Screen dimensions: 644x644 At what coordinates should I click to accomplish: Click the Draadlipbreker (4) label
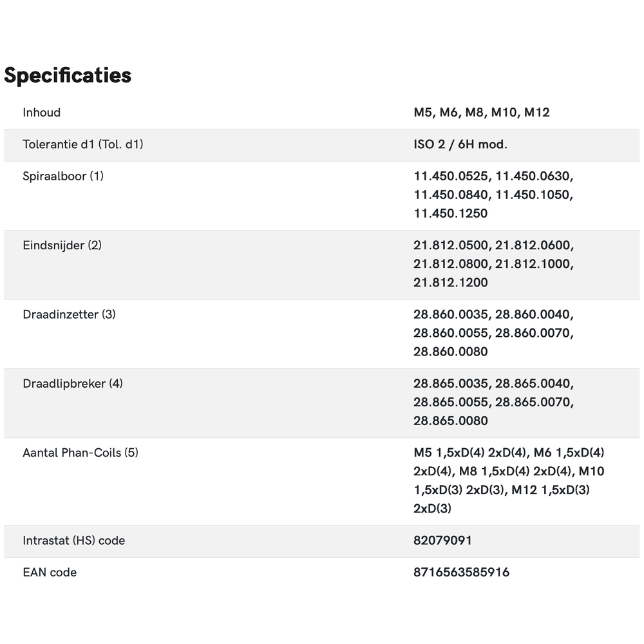[73, 384]
